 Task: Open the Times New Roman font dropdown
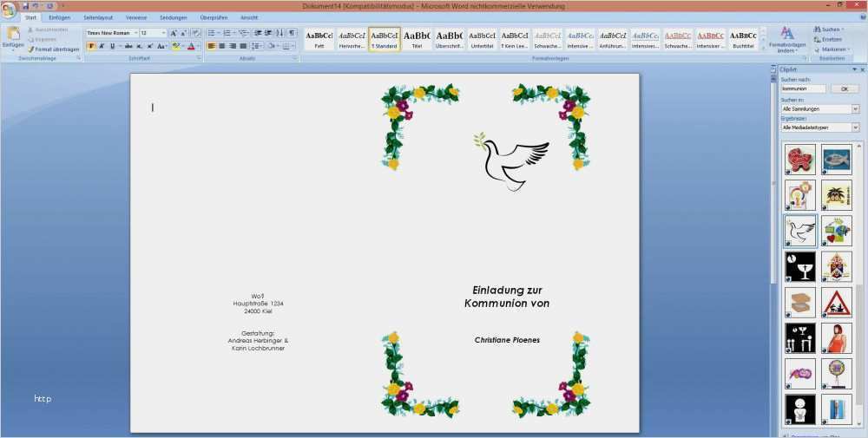[135, 33]
